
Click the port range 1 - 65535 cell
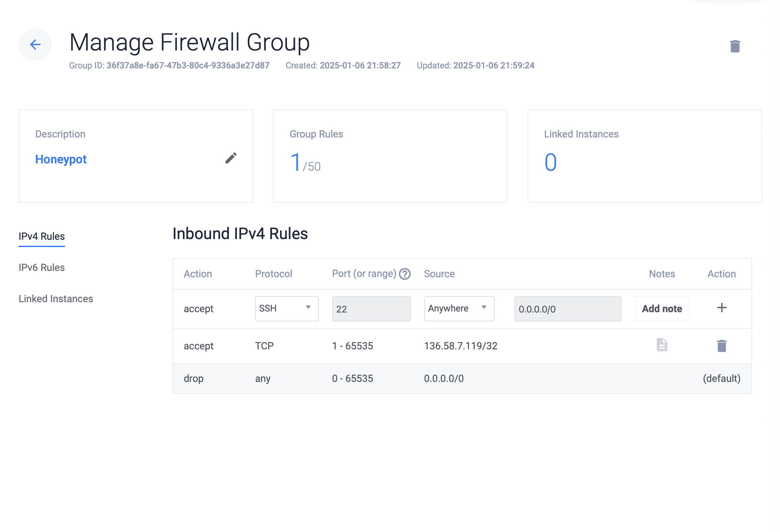(x=352, y=346)
